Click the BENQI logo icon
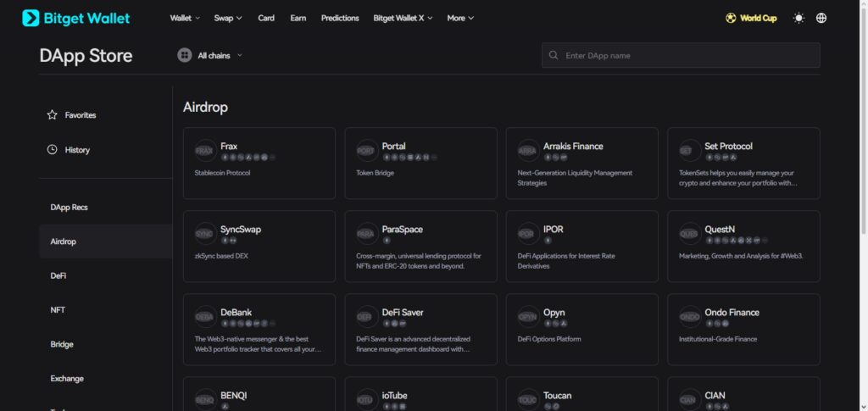Screen dimensions: 868x411 204,399
